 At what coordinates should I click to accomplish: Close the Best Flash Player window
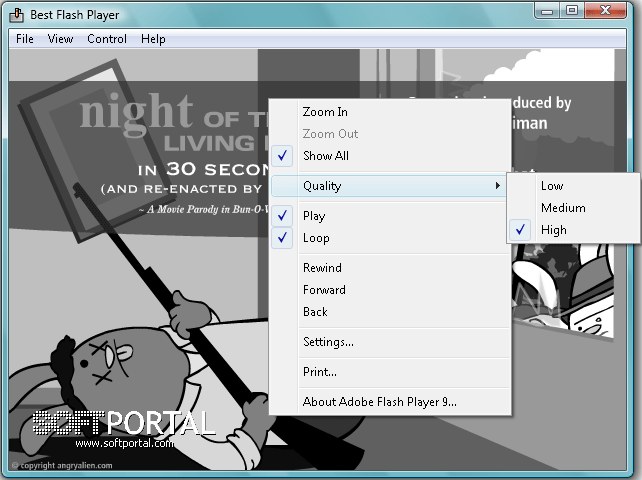coord(605,11)
